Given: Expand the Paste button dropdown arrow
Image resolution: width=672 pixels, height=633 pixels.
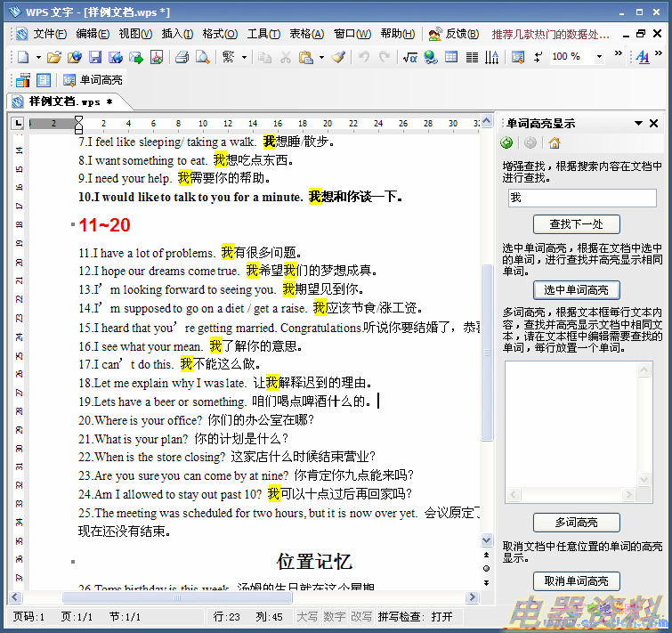Looking at the screenshot, I should point(321,57).
